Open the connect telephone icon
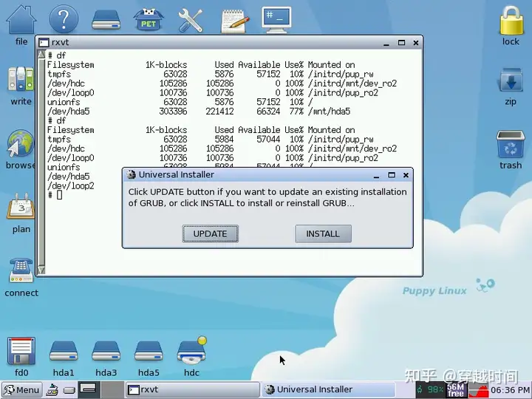532x399 pixels. (x=21, y=270)
